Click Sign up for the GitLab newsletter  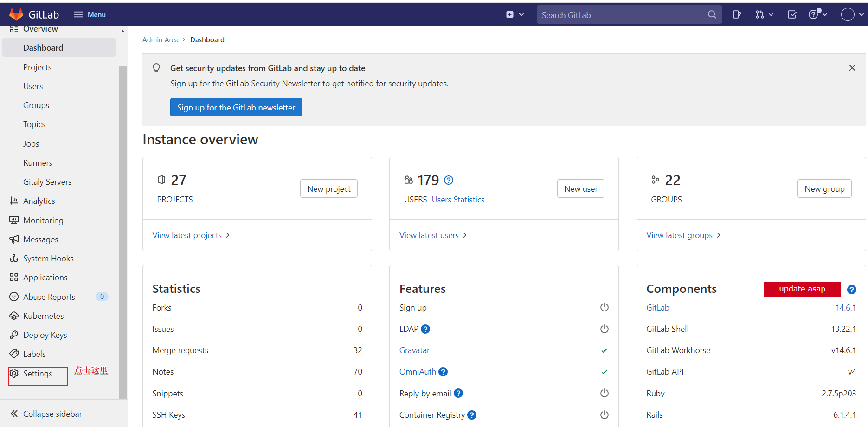236,107
